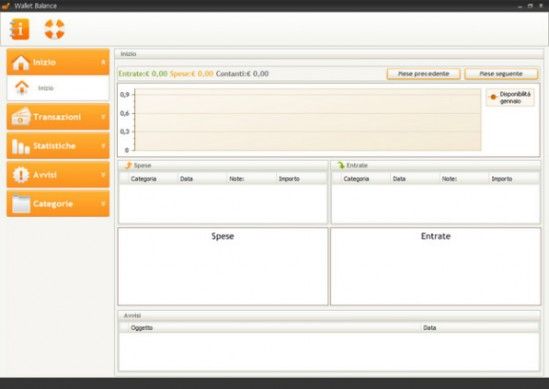The image size is (549, 389).
Task: Click the house icon on the Inizio panel
Action: click(x=21, y=62)
